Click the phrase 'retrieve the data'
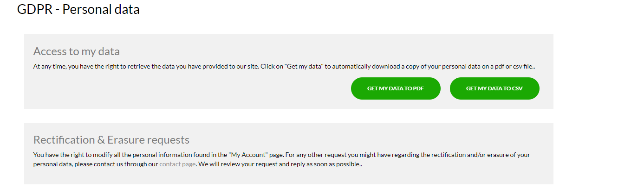 pos(150,67)
